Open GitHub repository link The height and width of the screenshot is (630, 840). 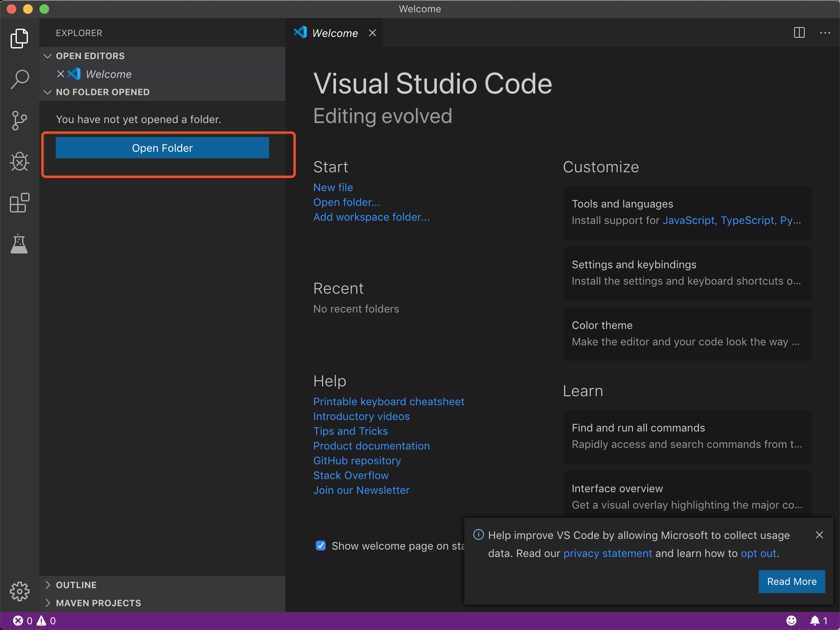(357, 461)
